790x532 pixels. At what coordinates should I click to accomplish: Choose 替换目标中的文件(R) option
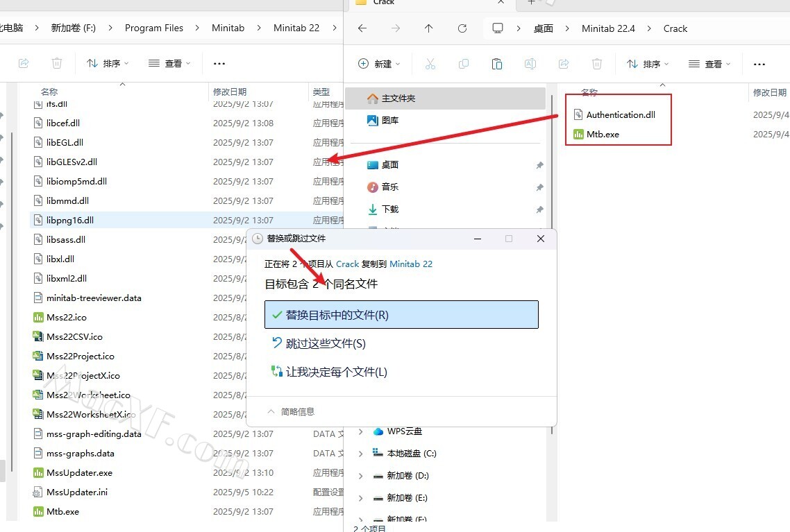click(401, 315)
